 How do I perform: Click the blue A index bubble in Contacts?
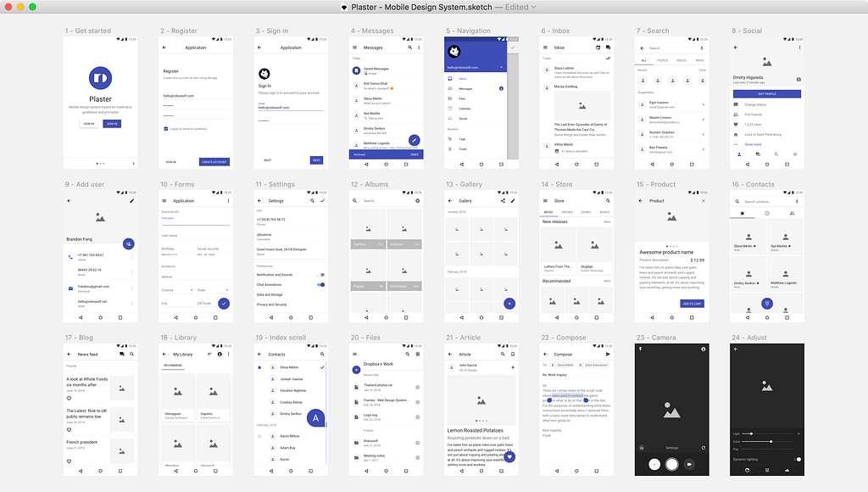tap(315, 418)
